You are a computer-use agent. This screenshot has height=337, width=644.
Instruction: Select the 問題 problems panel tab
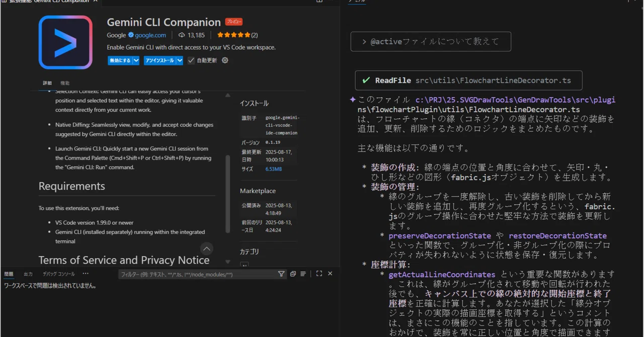pyautogui.click(x=9, y=274)
